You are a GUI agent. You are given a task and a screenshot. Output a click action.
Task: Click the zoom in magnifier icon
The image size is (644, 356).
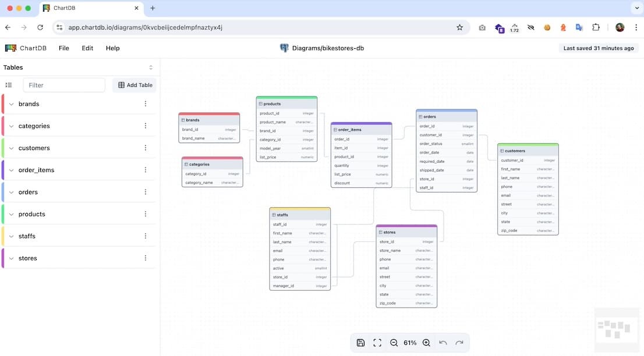point(426,343)
